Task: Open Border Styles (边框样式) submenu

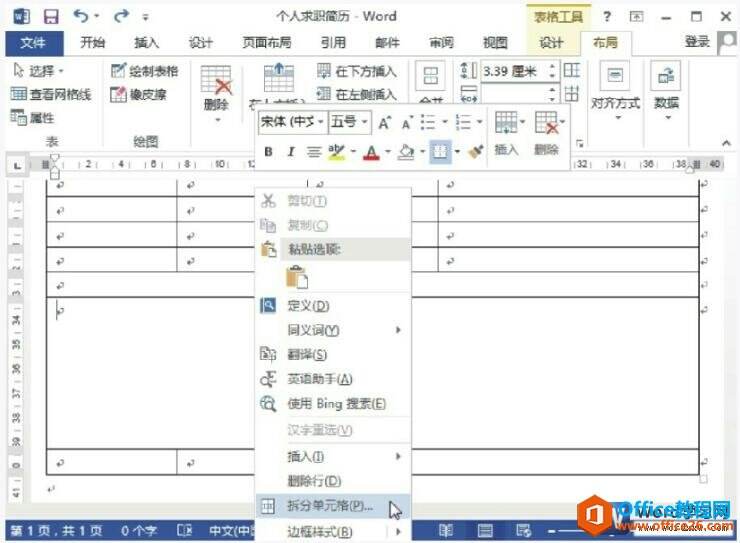Action: click(x=333, y=532)
